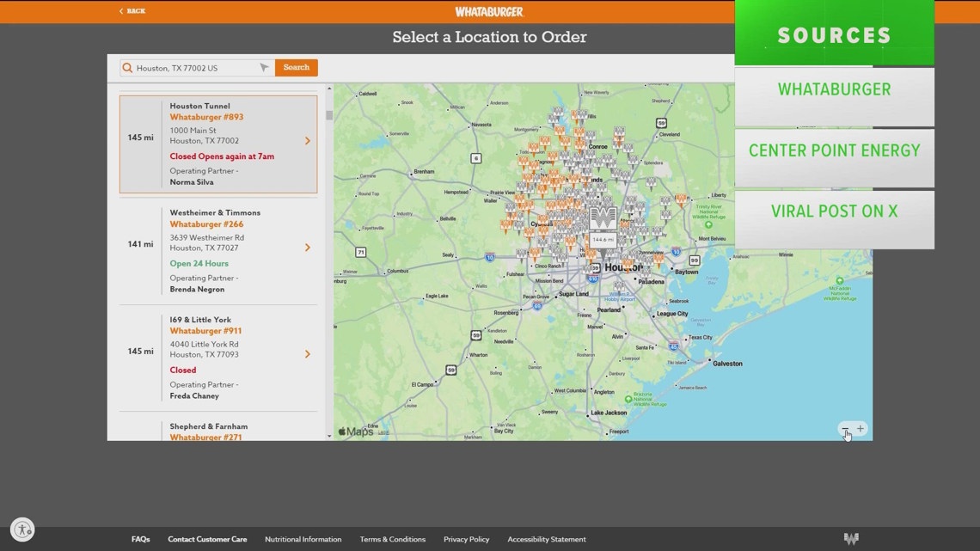The image size is (980, 551).
Task: Open the accessibility options icon
Action: (x=23, y=530)
